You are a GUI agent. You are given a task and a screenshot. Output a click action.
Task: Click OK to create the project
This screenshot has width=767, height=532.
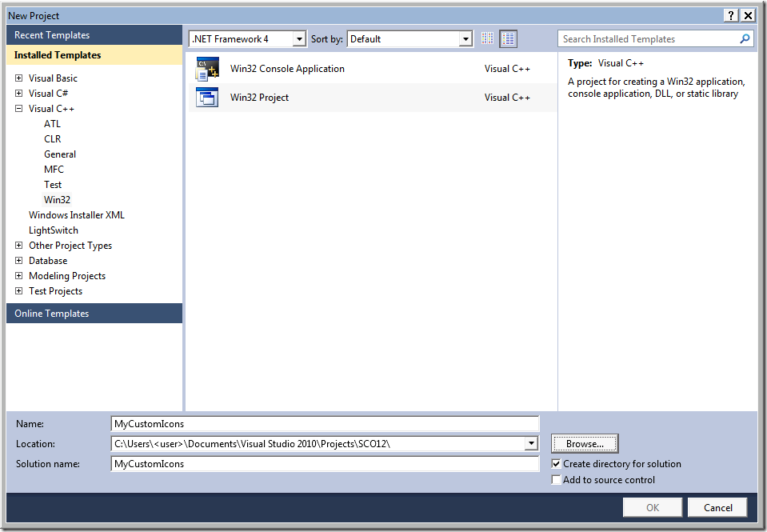[x=652, y=506]
